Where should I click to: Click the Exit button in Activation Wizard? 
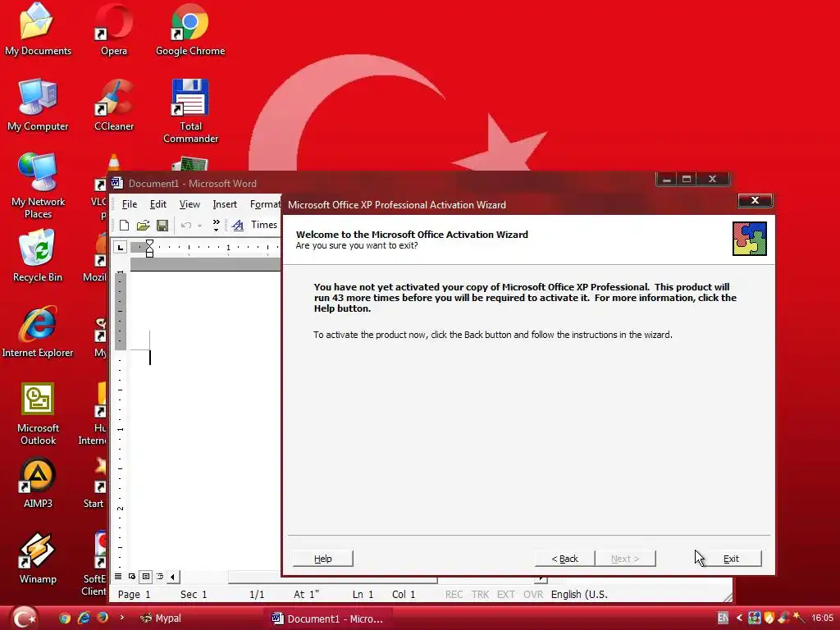click(x=731, y=559)
